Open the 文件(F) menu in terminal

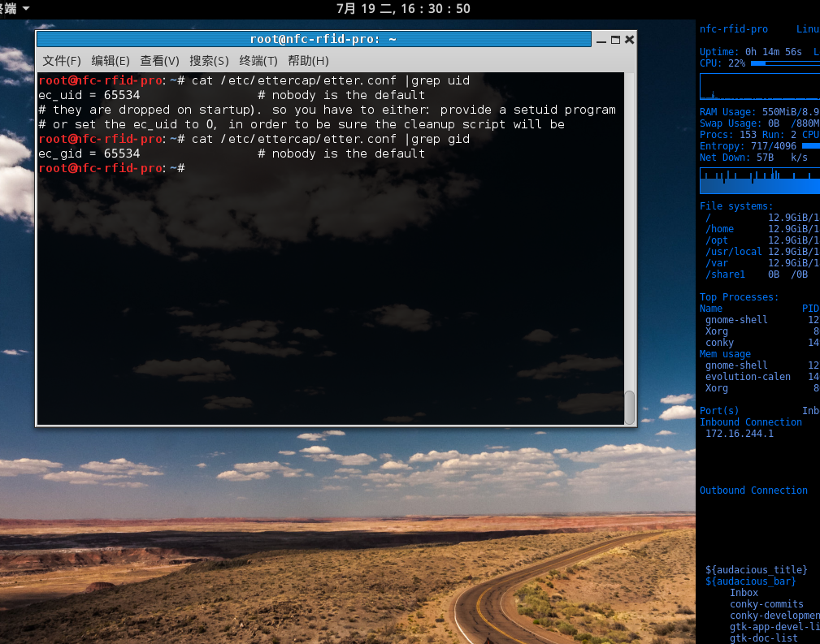pos(62,61)
